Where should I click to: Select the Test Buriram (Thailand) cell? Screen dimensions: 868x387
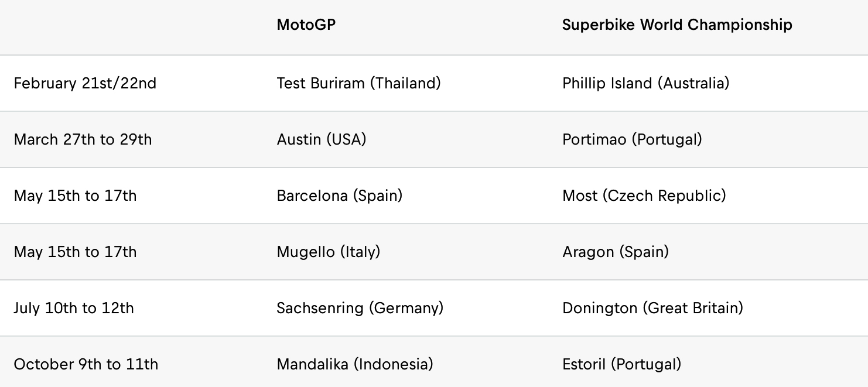pos(358,83)
